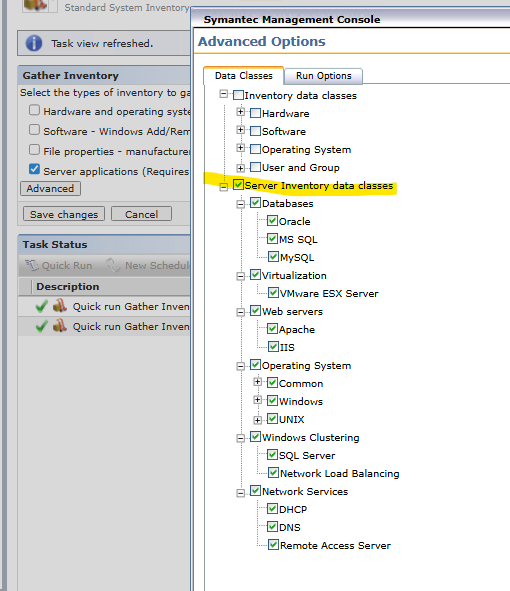Uncheck the UNIX checkbox
Screen dimensions: 510x591
(x=273, y=419)
